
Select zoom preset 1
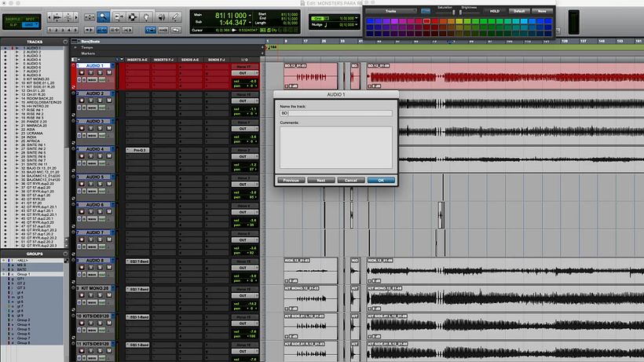tap(50, 30)
